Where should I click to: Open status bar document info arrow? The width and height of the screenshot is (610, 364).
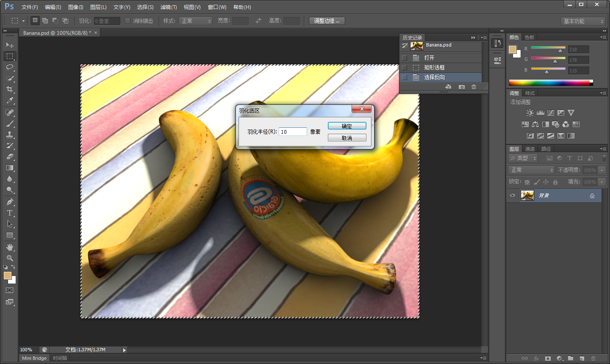pos(125,350)
